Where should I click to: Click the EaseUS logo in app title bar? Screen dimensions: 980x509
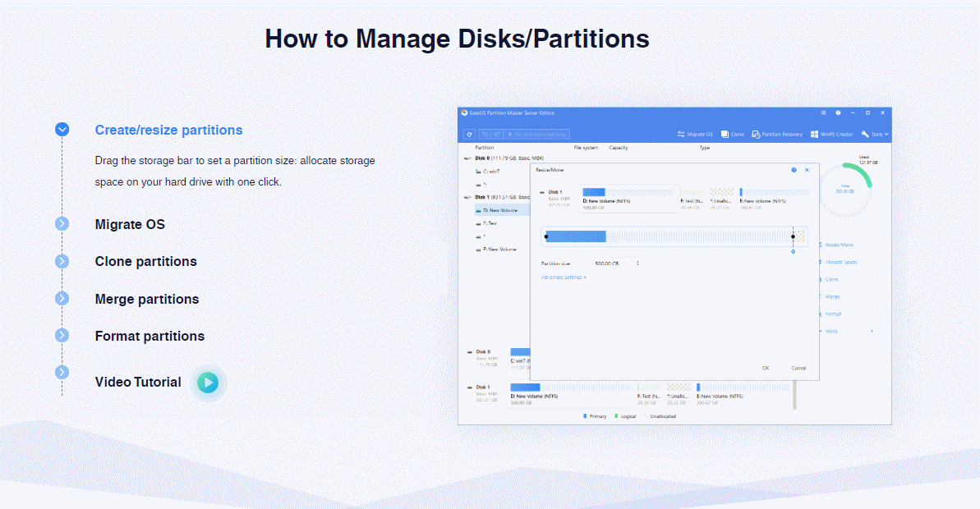point(464,113)
